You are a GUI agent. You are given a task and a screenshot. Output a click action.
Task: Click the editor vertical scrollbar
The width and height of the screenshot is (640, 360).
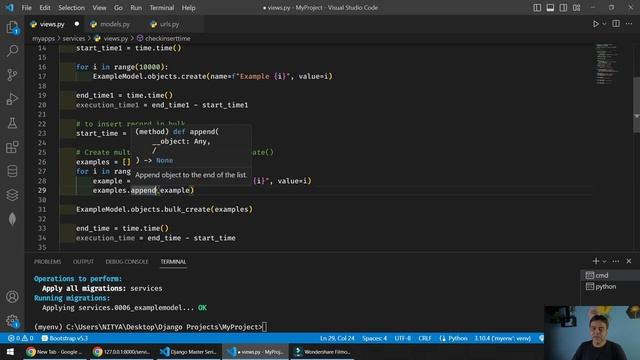pos(636,104)
